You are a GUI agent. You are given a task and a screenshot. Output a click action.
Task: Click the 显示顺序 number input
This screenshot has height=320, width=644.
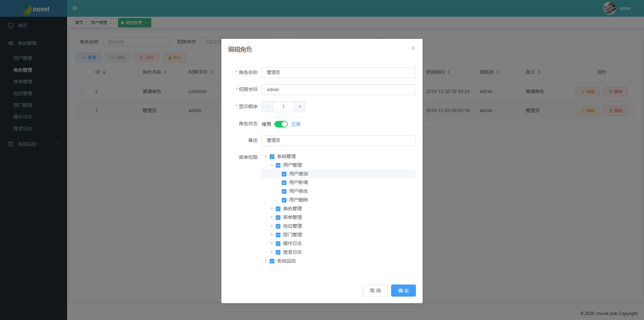[283, 107]
